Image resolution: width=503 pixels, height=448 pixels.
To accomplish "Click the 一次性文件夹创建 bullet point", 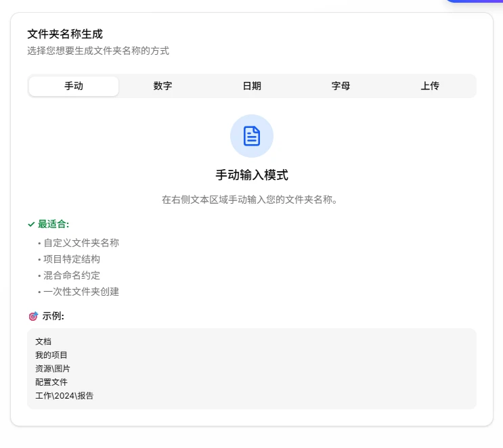I will click(x=81, y=292).
